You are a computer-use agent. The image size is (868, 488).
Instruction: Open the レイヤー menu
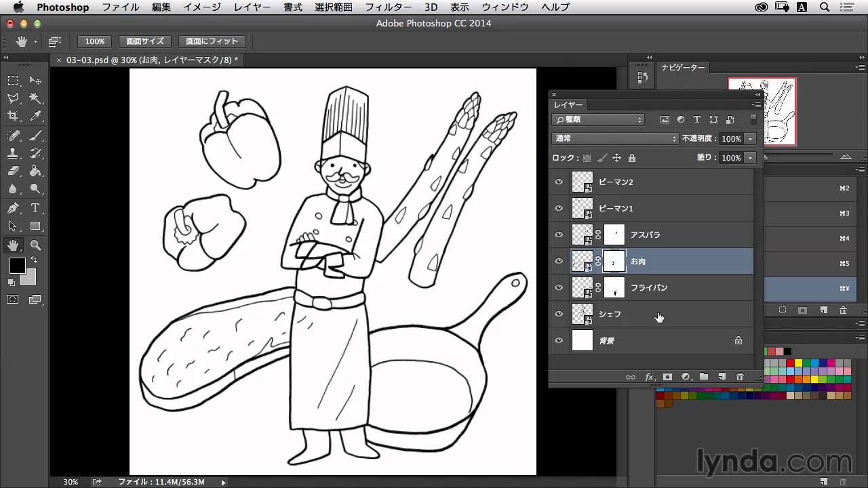252,7
